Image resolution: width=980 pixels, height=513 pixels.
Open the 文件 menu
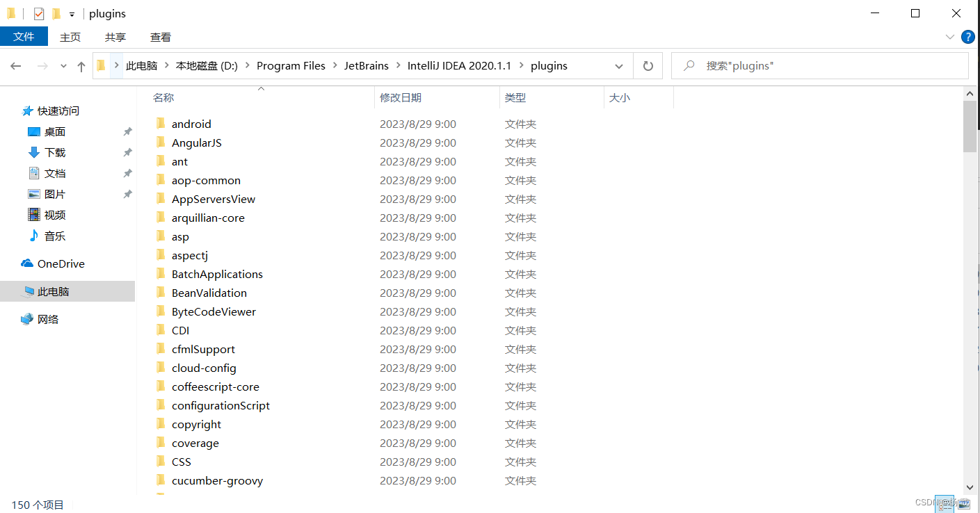tap(24, 37)
